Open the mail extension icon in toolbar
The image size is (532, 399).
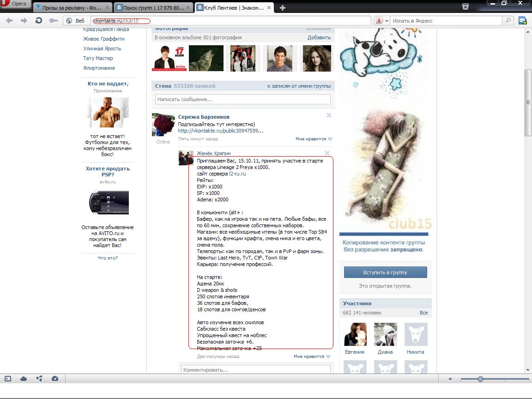tap(523, 21)
